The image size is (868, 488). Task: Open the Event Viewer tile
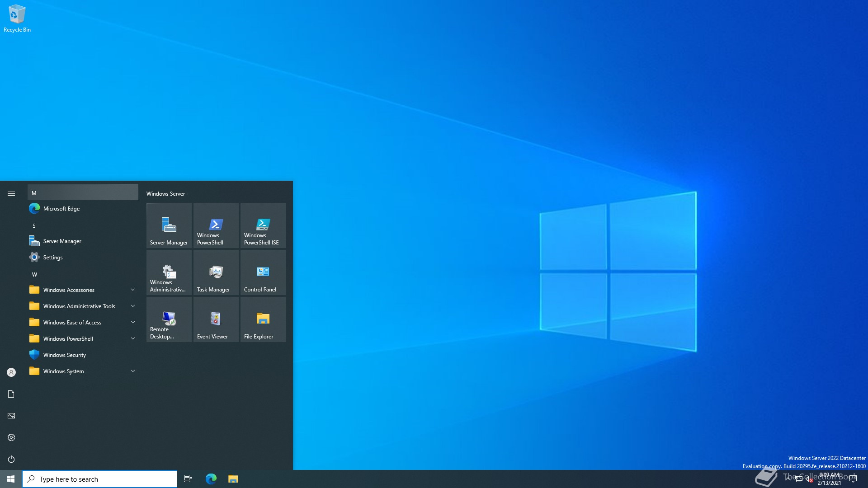point(216,319)
